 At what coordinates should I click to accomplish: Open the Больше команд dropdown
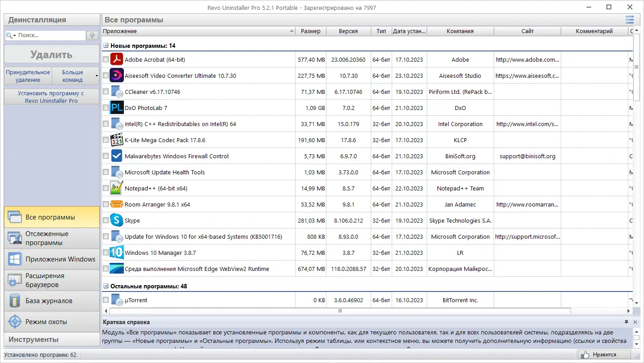point(76,76)
